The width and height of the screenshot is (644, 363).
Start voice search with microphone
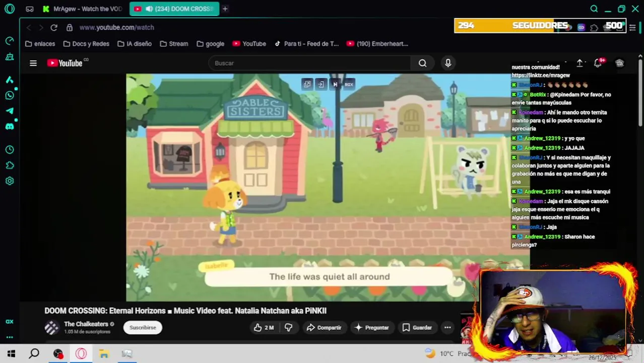pos(448,63)
